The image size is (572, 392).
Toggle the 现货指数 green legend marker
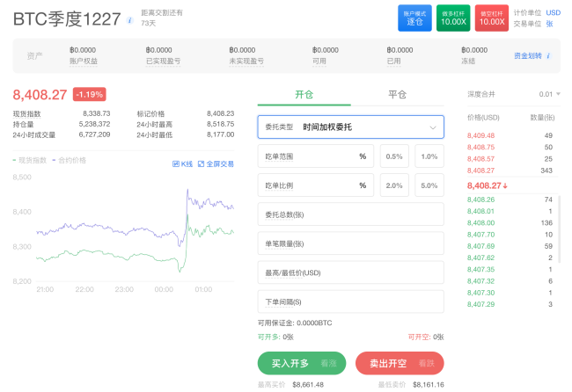14,160
